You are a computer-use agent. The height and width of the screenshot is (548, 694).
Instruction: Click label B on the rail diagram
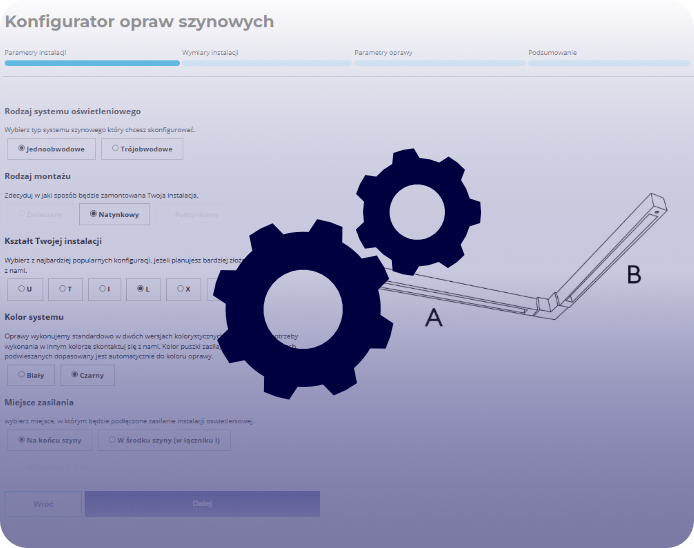point(634,274)
